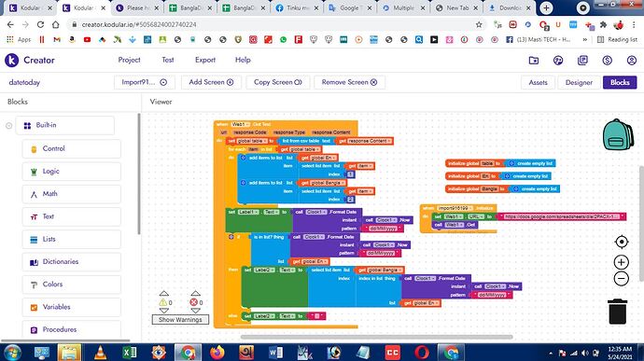The width and height of the screenshot is (644, 361).
Task: Click the horizontal scrollbar of the viewer
Action: (x=377, y=337)
